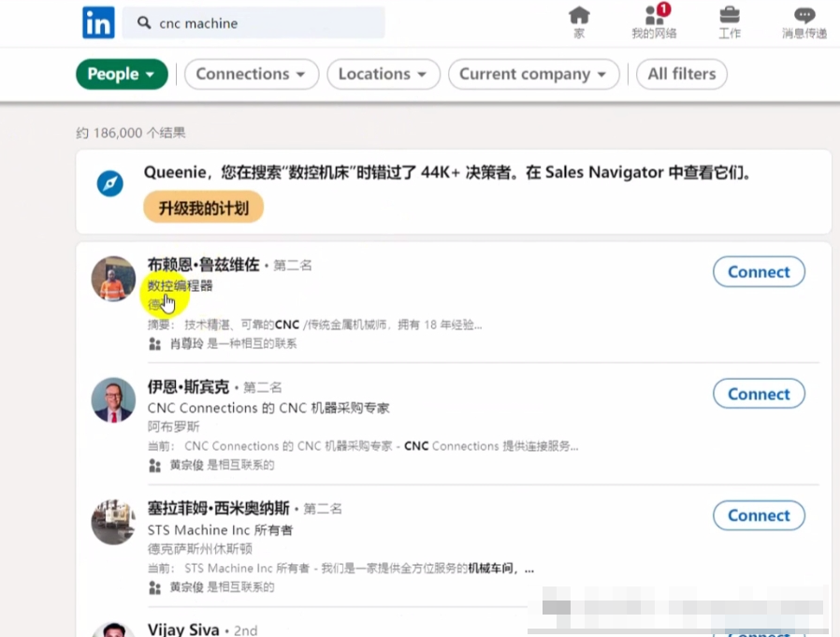Click the 当前 line about STS Machine Inc
Viewport: 840px width, 637px height.
click(340, 568)
